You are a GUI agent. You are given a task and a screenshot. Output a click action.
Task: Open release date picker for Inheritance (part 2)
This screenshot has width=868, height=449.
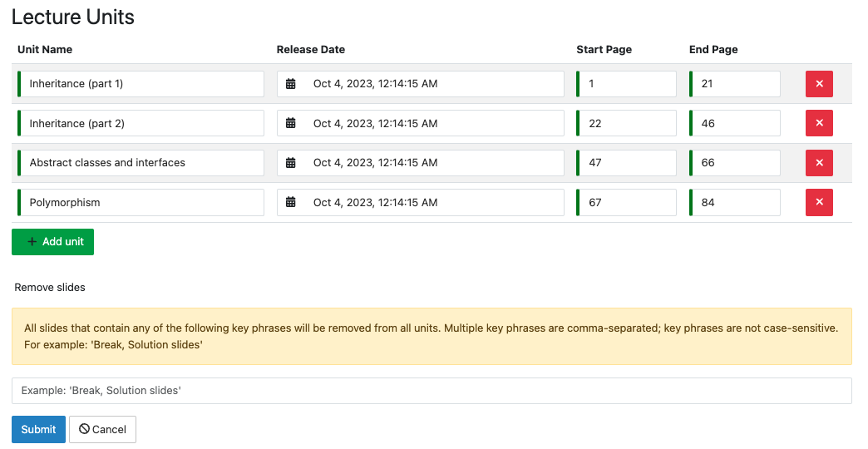[x=432, y=123]
